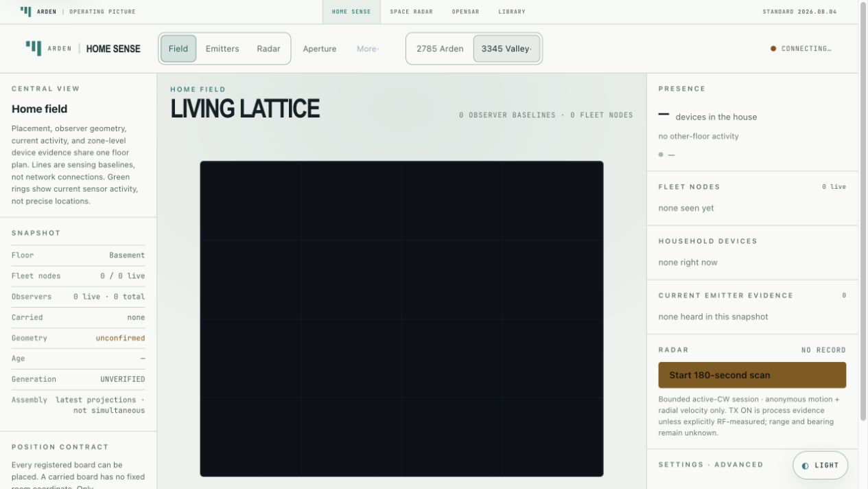Click the Arden logo beside Home Sense title
868x489 pixels.
[33, 48]
